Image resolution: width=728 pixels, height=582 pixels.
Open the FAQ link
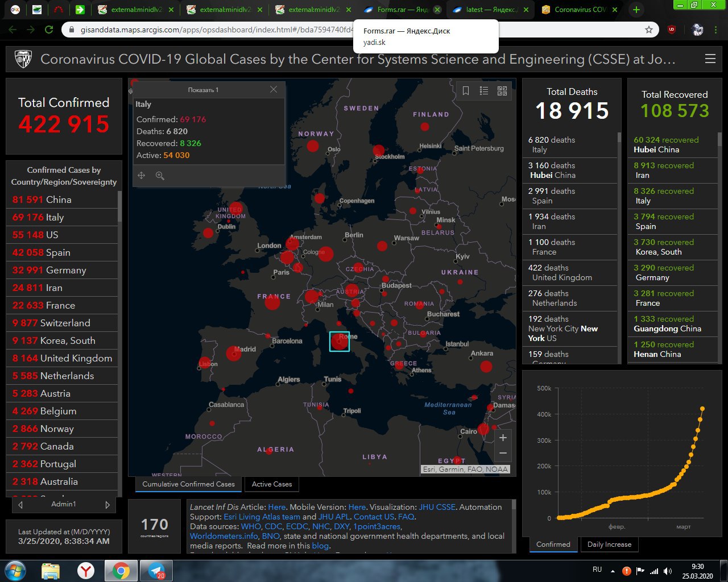[406, 517]
